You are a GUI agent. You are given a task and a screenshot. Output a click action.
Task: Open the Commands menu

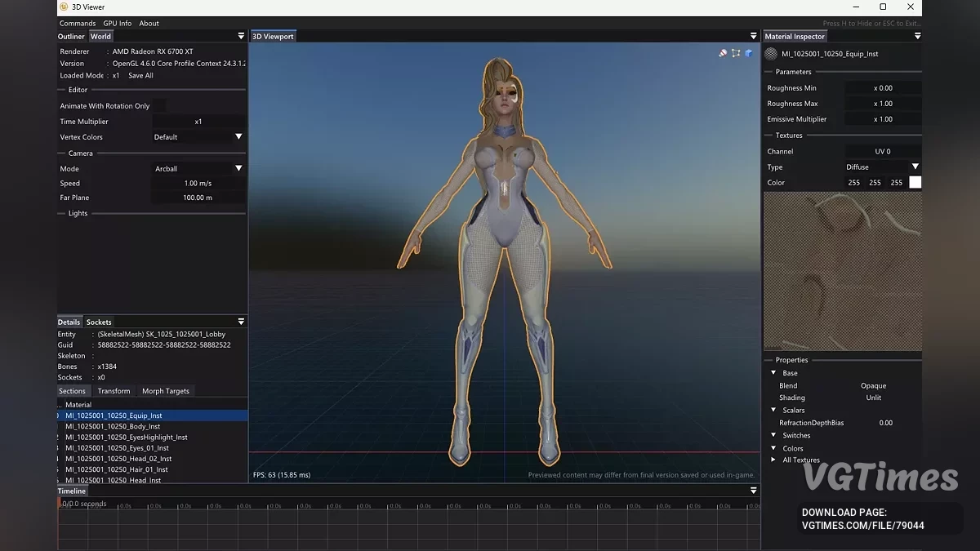pyautogui.click(x=78, y=24)
